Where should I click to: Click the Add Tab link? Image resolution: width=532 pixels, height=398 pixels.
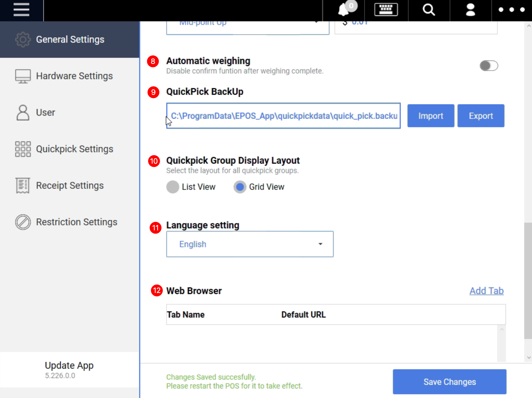click(486, 291)
